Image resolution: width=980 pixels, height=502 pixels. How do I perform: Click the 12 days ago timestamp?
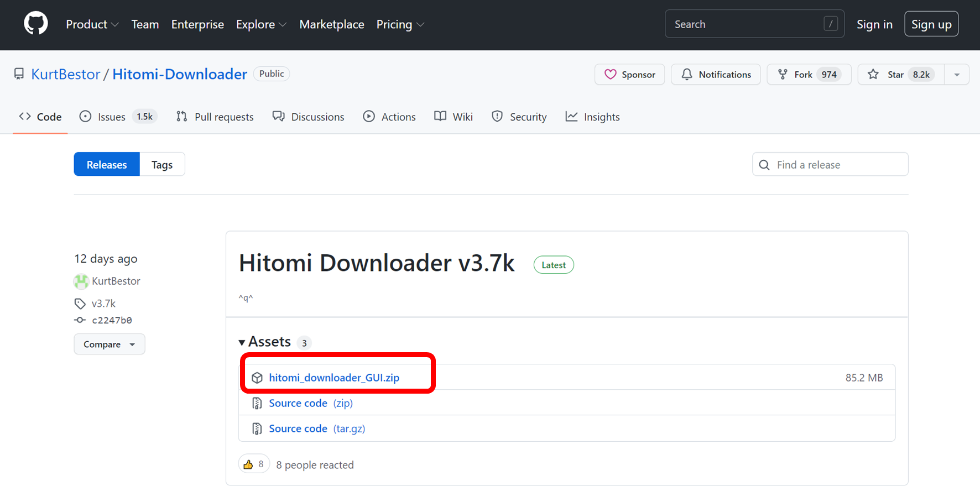pyautogui.click(x=106, y=259)
